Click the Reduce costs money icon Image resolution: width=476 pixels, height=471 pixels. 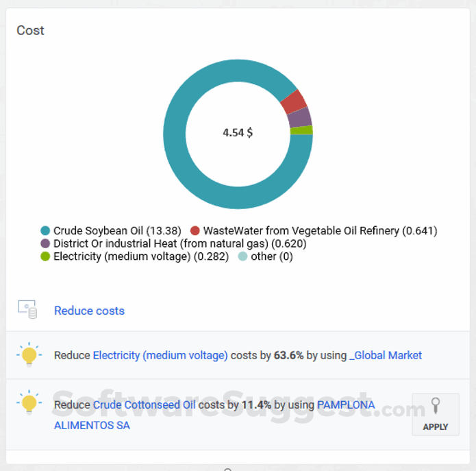tap(27, 309)
